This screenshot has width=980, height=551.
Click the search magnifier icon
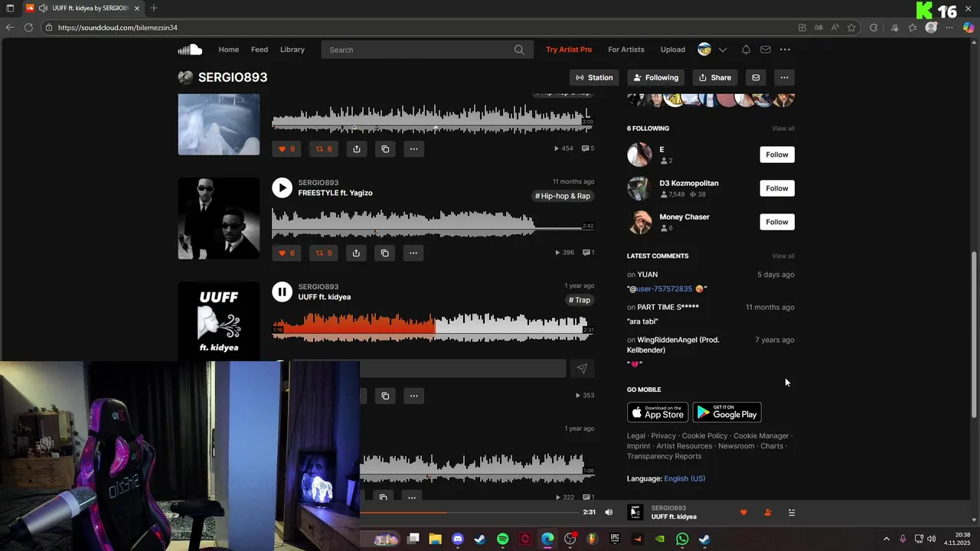tap(519, 50)
